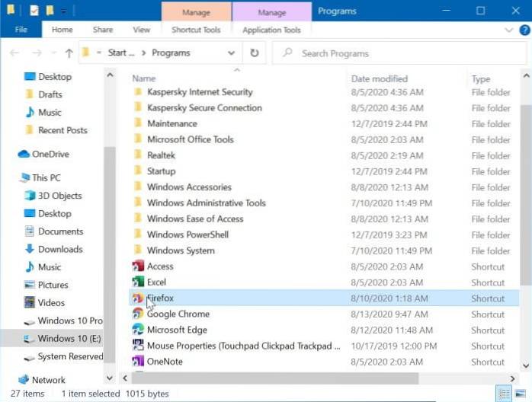This screenshot has height=402, width=532.
Task: Go up one folder level with arrow
Action: pyautogui.click(x=69, y=53)
